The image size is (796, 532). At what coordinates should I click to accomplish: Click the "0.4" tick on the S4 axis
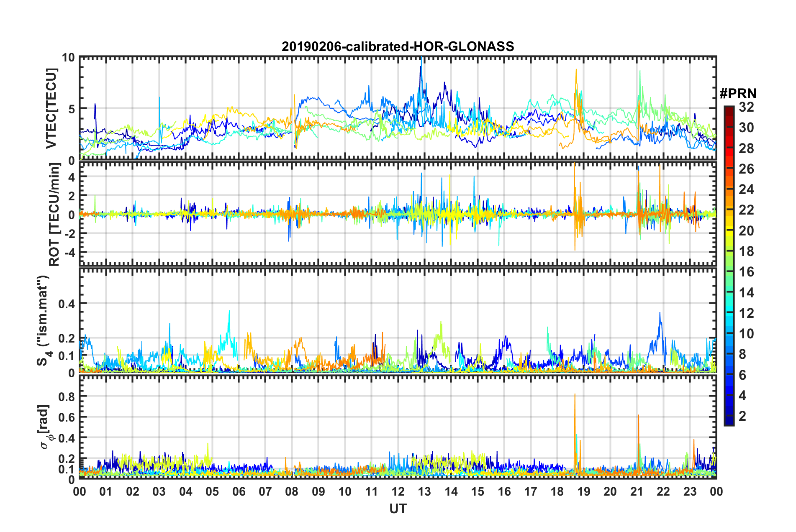coord(67,303)
